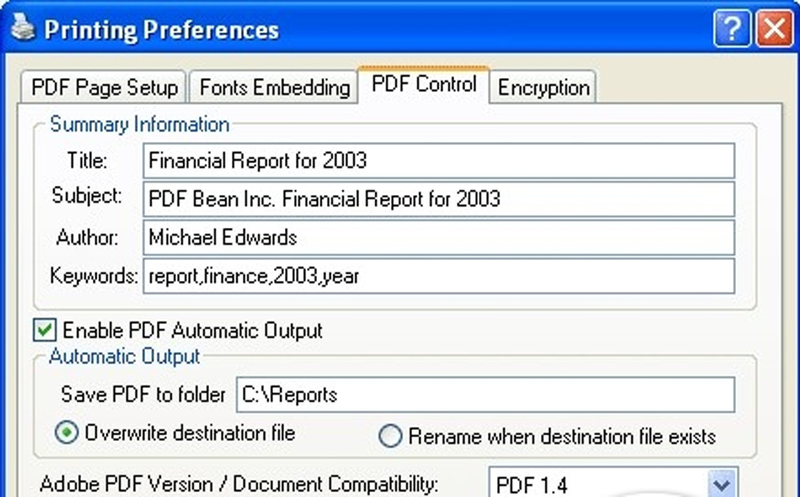The image size is (800, 497).
Task: Close the Printing Preferences dialog
Action: click(x=774, y=29)
